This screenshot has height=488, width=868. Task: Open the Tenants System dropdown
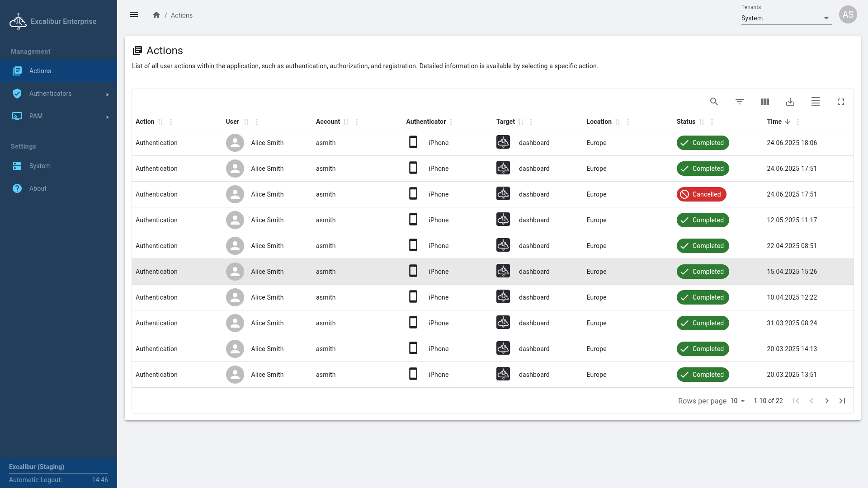click(786, 18)
